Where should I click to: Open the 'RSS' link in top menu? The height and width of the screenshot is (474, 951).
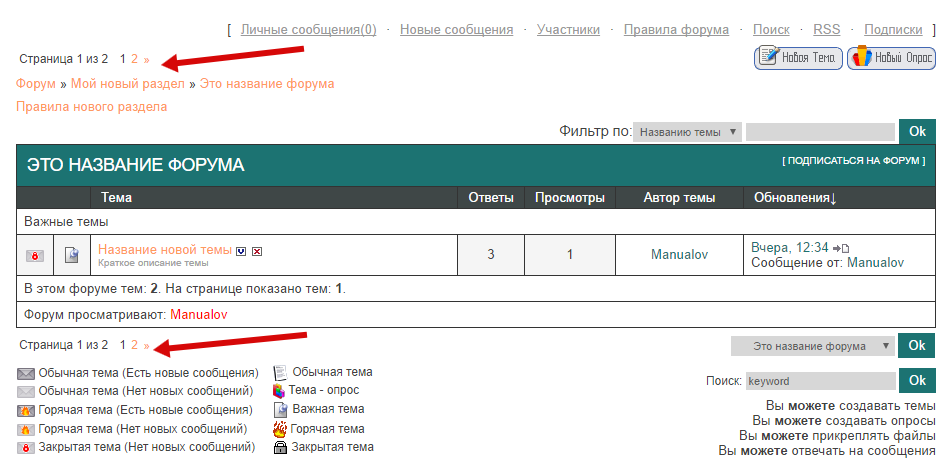[x=826, y=30]
